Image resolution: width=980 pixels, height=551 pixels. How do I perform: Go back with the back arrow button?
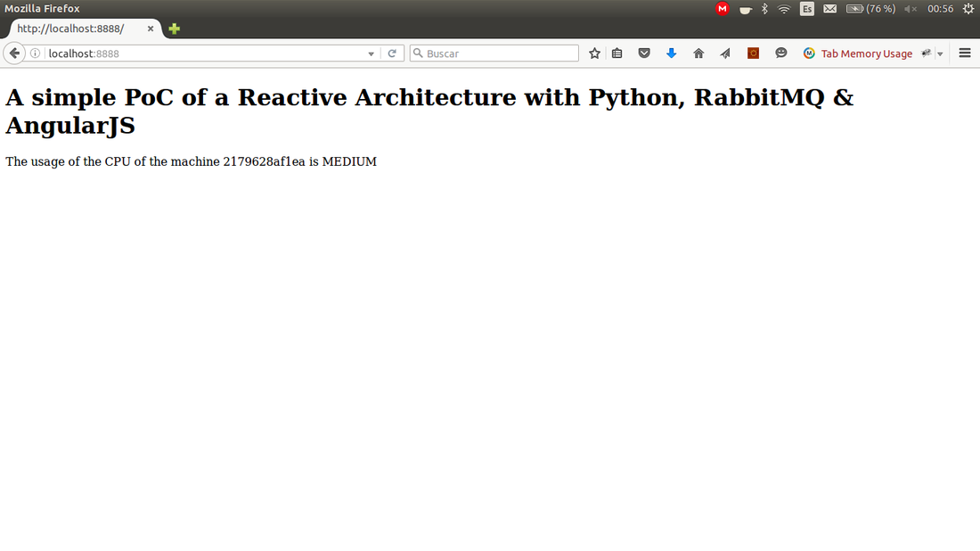coord(14,53)
